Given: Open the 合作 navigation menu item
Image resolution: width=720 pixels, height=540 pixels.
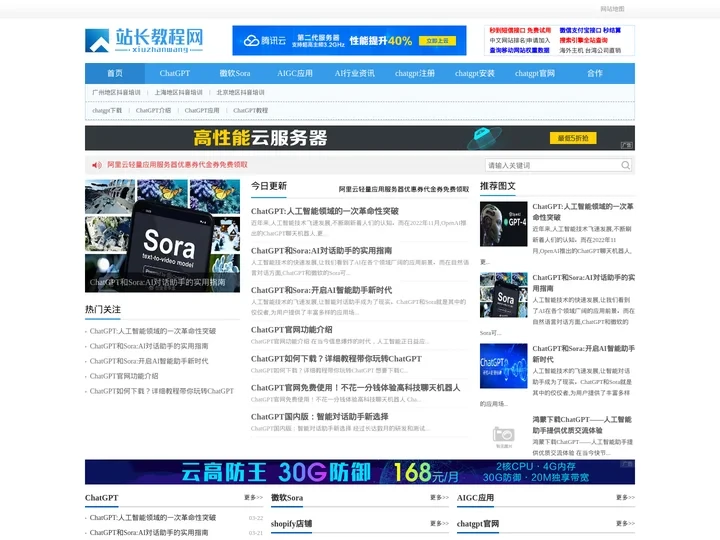Looking at the screenshot, I should tap(595, 73).
